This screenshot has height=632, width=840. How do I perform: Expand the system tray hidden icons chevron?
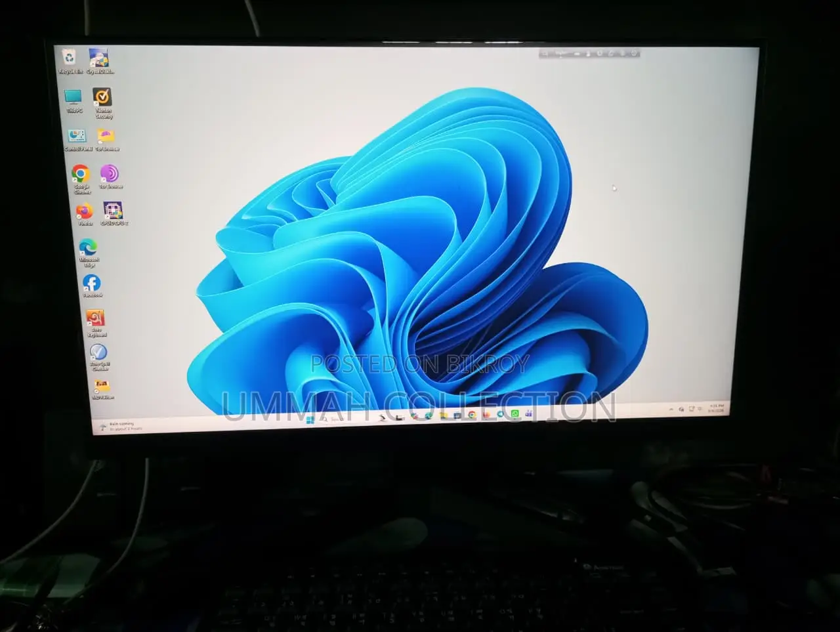coord(671,410)
